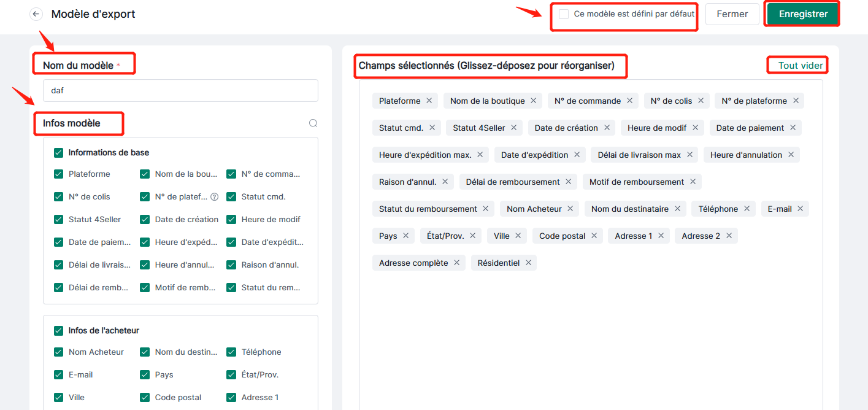This screenshot has height=410, width=868.
Task: Remove the Ville chip
Action: pos(518,236)
